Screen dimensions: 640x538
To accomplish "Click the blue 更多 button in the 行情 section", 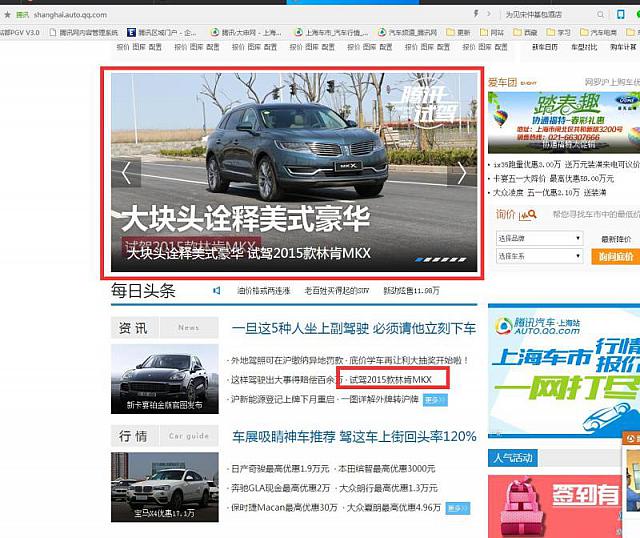I will pos(458,508).
